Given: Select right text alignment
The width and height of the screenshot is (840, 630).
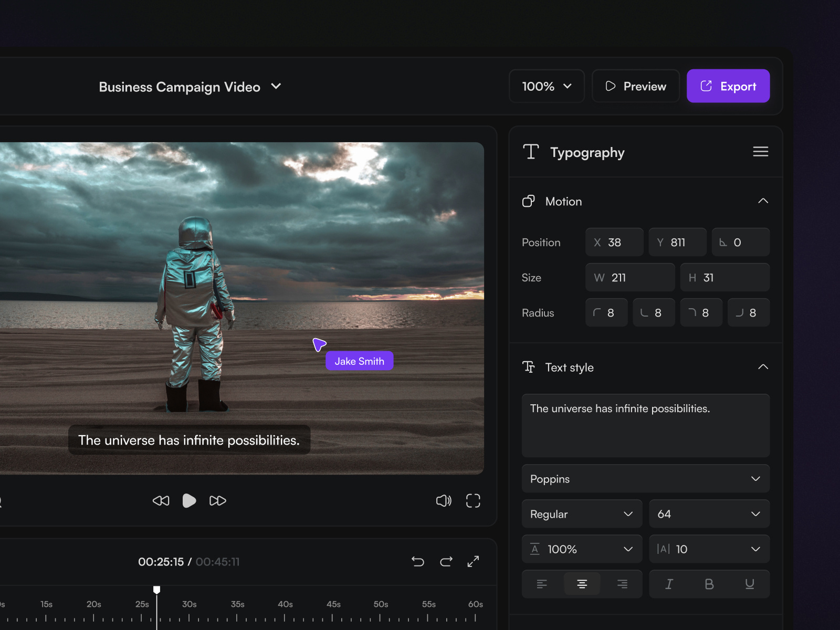Looking at the screenshot, I should pyautogui.click(x=622, y=584).
